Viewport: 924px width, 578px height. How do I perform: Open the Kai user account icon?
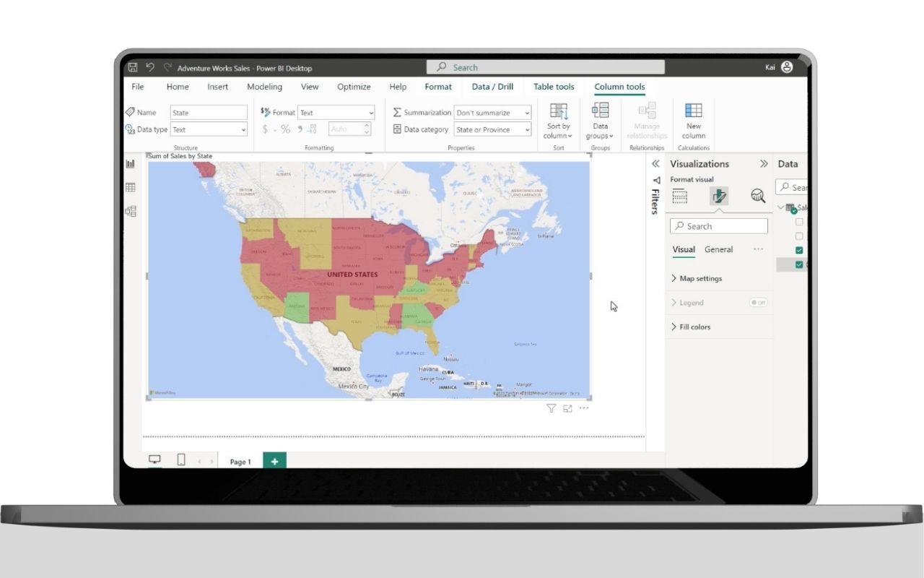tap(787, 67)
